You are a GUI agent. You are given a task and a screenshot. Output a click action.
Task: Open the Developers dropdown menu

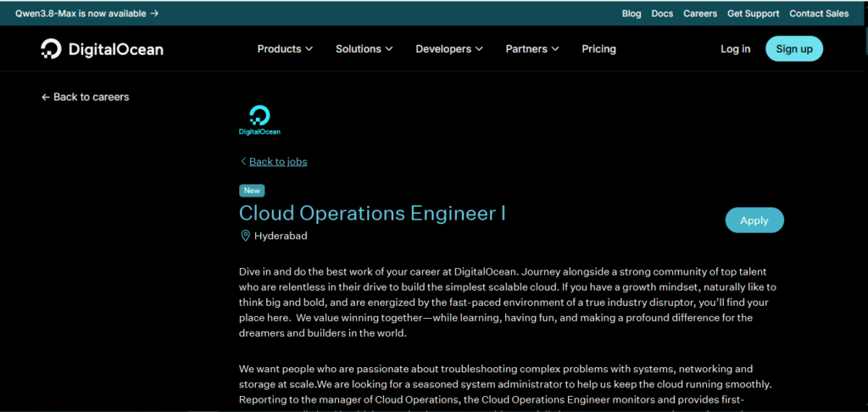click(x=449, y=48)
